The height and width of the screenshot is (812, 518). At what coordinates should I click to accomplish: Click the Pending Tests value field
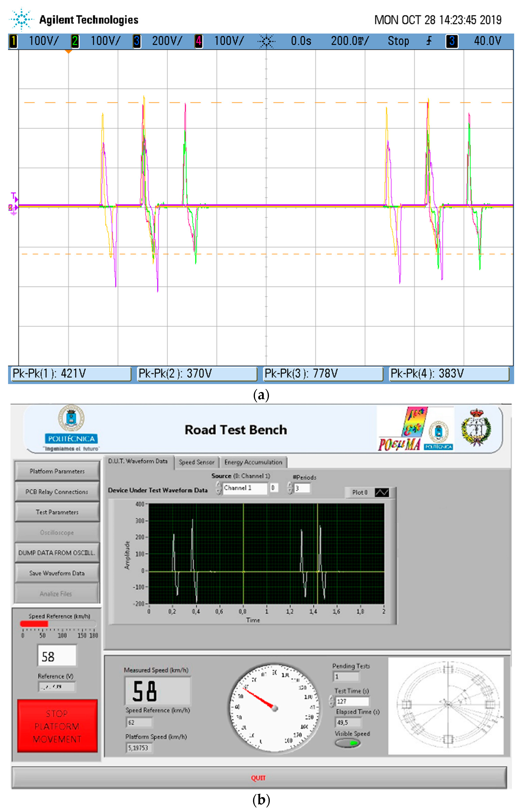[346, 677]
